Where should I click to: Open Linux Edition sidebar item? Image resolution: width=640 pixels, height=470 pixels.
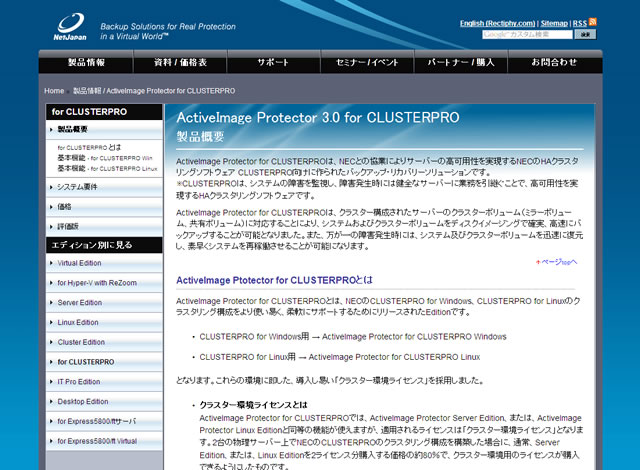pyautogui.click(x=104, y=322)
